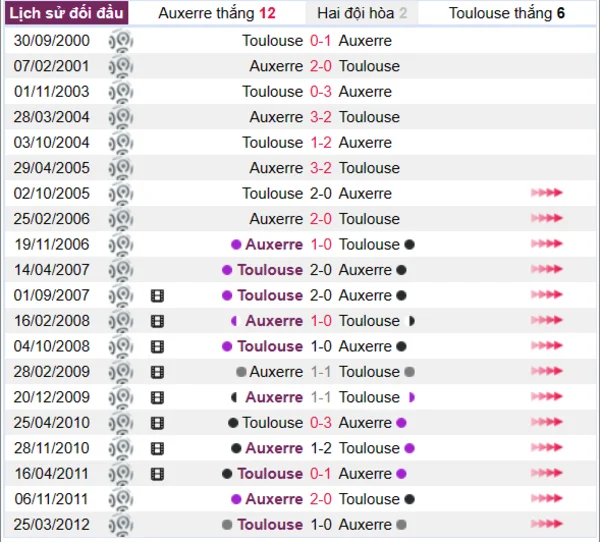Click league logo in the 07/02/2001 row
Image resolution: width=600 pixels, height=542 pixels.
click(x=121, y=66)
